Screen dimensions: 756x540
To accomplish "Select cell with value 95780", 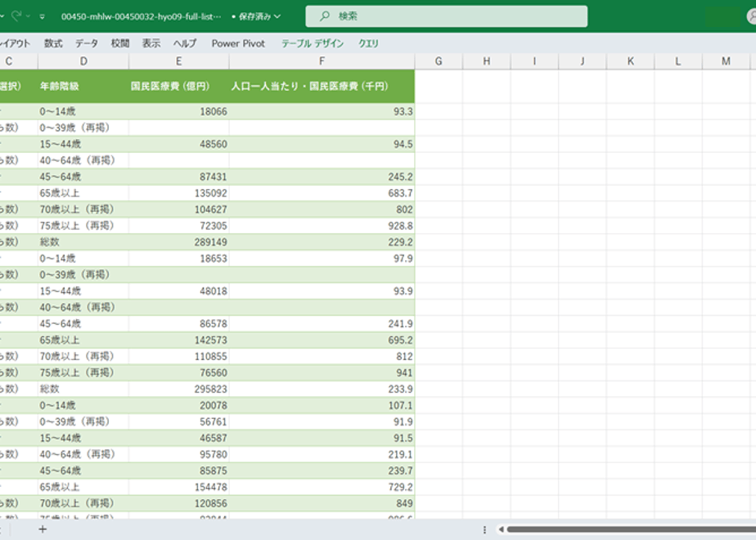I will point(179,455).
